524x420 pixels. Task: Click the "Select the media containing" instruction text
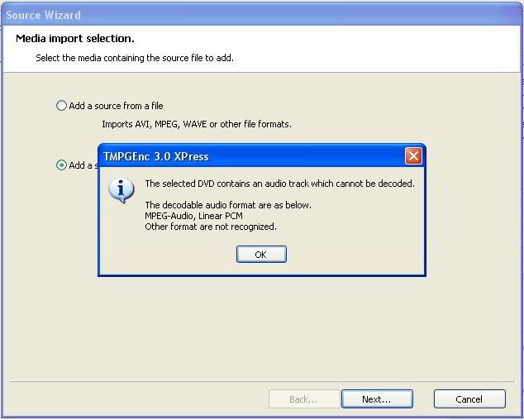135,58
